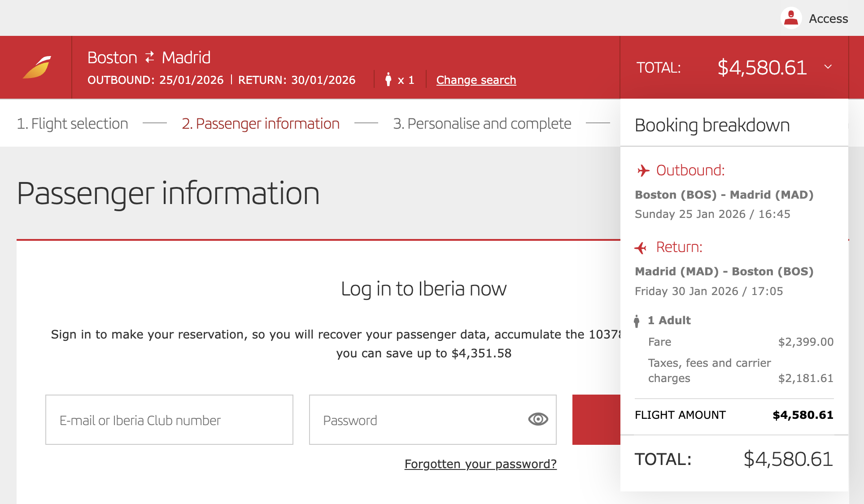Screen dimensions: 864x504
Task: Focus the Password input field
Action: coord(432,420)
